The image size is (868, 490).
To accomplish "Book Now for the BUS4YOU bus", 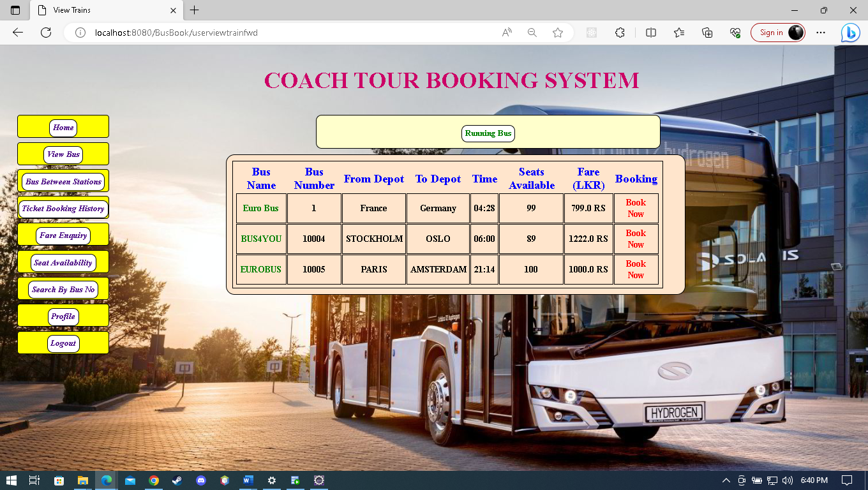I will [636, 239].
